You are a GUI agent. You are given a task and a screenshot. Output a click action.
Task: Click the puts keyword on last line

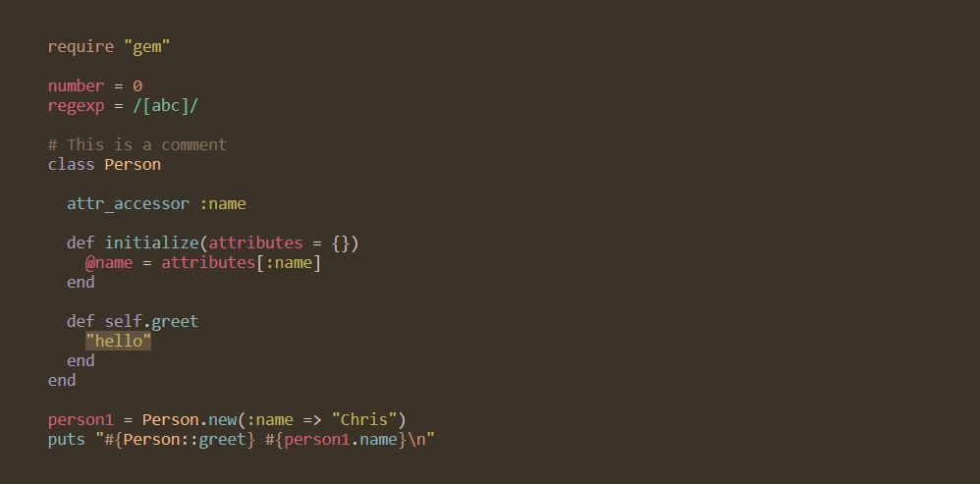66,440
